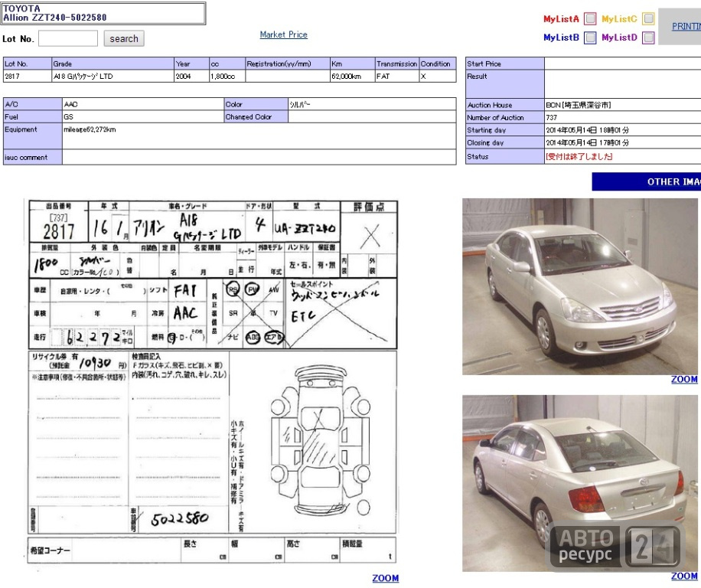
Task: Click the MyListD label text
Action: click(x=619, y=38)
